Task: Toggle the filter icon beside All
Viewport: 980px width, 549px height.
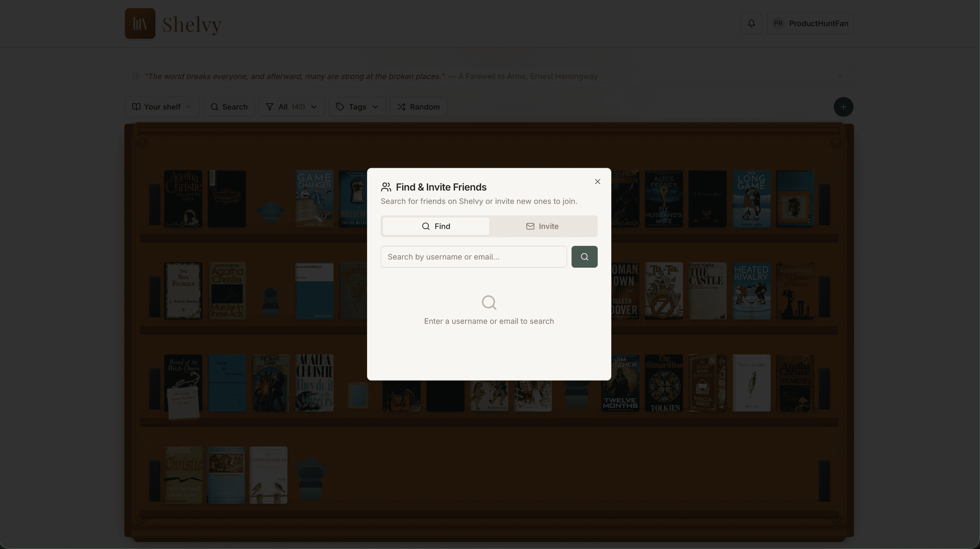Action: pyautogui.click(x=270, y=107)
